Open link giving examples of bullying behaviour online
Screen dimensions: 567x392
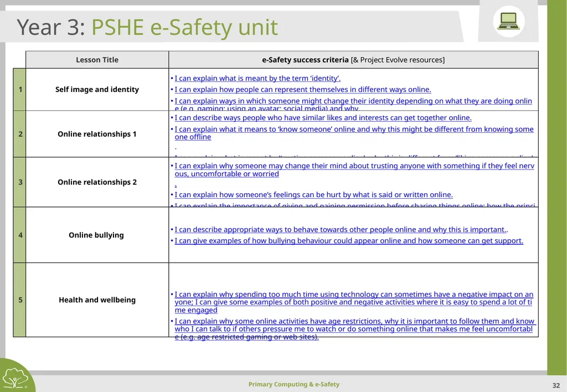coord(349,240)
